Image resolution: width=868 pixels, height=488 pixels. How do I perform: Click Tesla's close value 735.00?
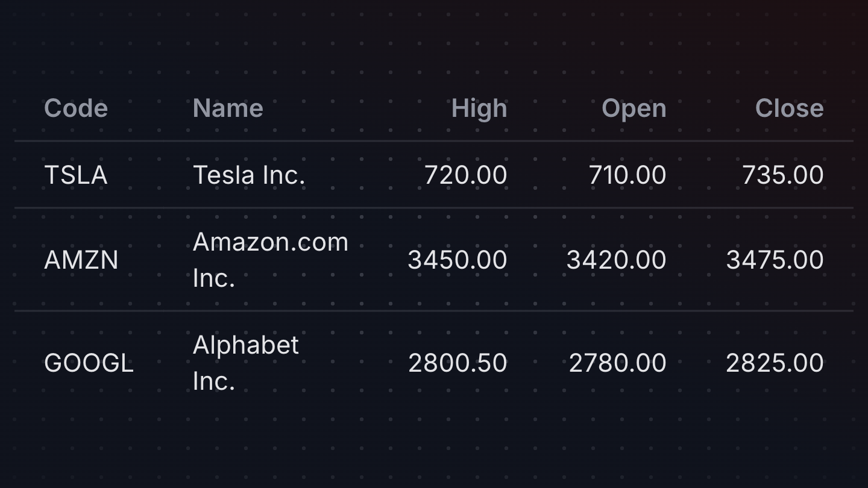783,175
